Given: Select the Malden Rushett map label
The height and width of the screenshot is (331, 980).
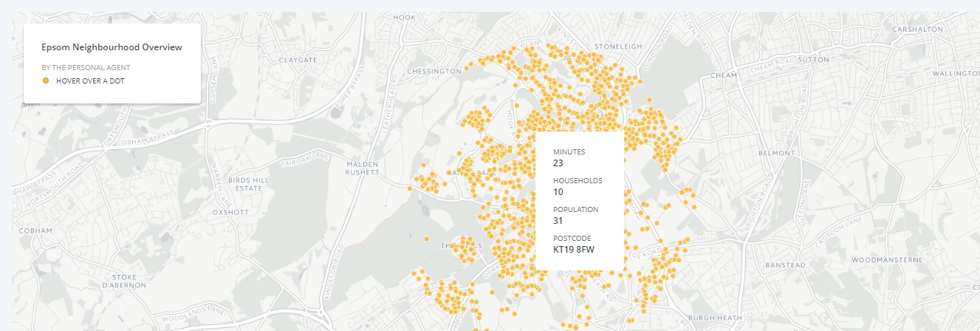Looking at the screenshot, I should [x=362, y=168].
